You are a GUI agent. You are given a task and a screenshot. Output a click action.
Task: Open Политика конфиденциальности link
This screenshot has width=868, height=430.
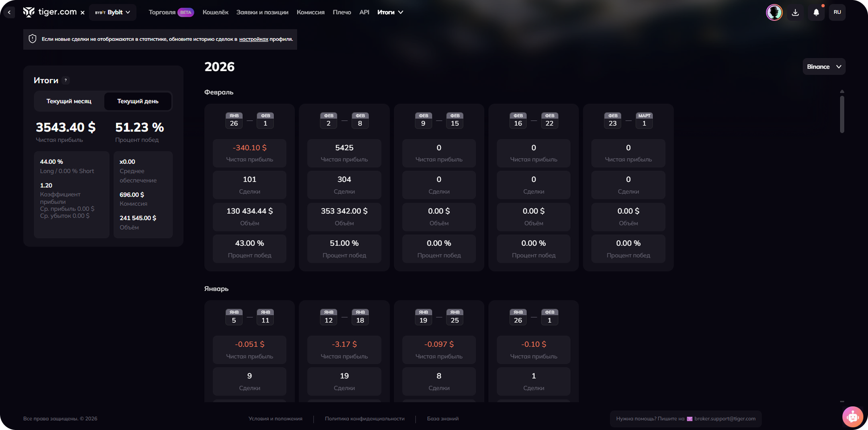coord(364,419)
